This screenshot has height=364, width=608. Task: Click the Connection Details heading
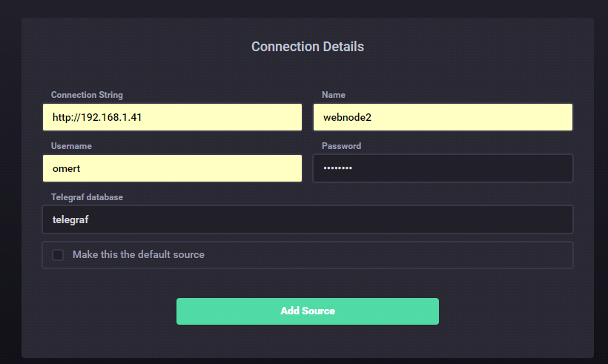pyautogui.click(x=308, y=47)
